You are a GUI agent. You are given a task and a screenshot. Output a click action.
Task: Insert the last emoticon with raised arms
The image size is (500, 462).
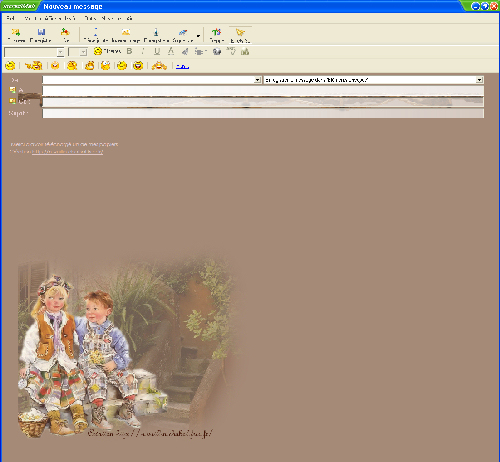(159, 65)
